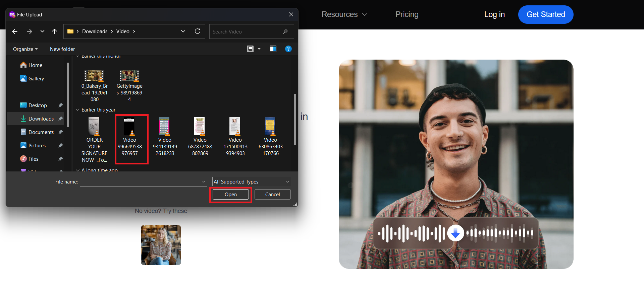Open the file dialog Help icon
Image resolution: width=644 pixels, height=294 pixels.
[288, 49]
